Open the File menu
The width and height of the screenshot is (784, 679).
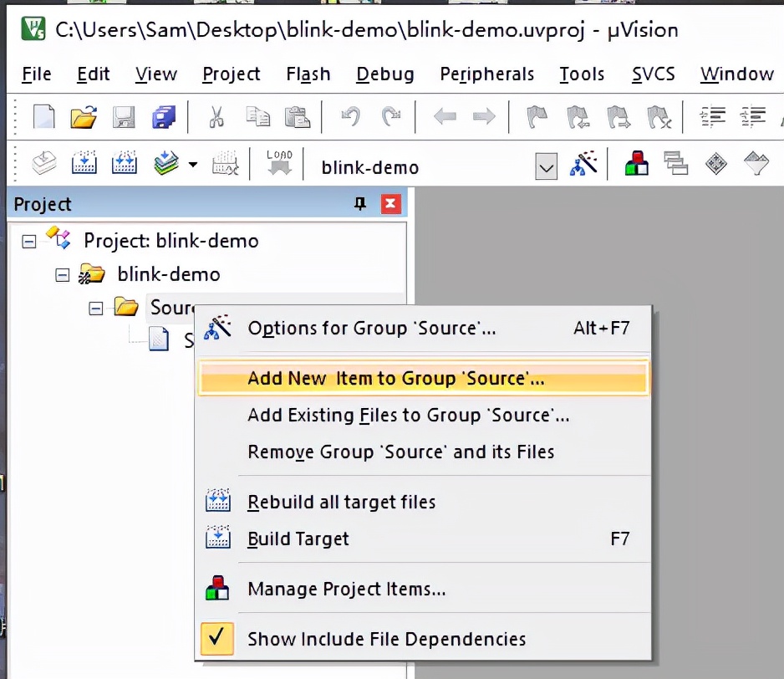37,74
